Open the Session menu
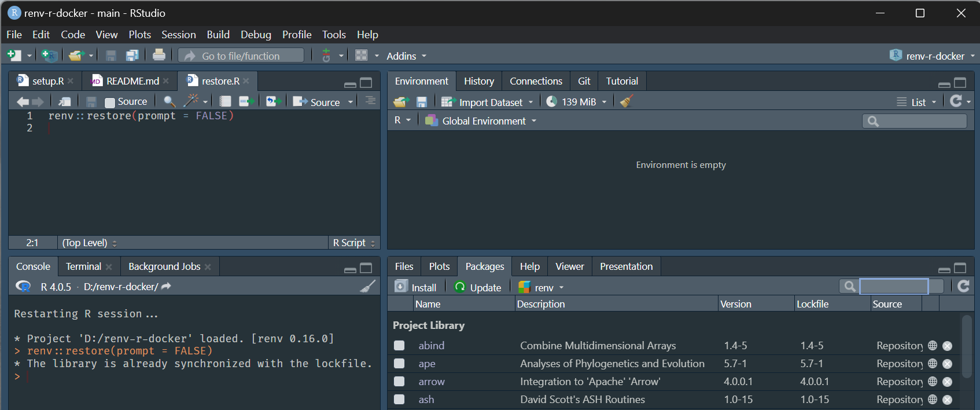The width and height of the screenshot is (980, 410). [x=178, y=35]
